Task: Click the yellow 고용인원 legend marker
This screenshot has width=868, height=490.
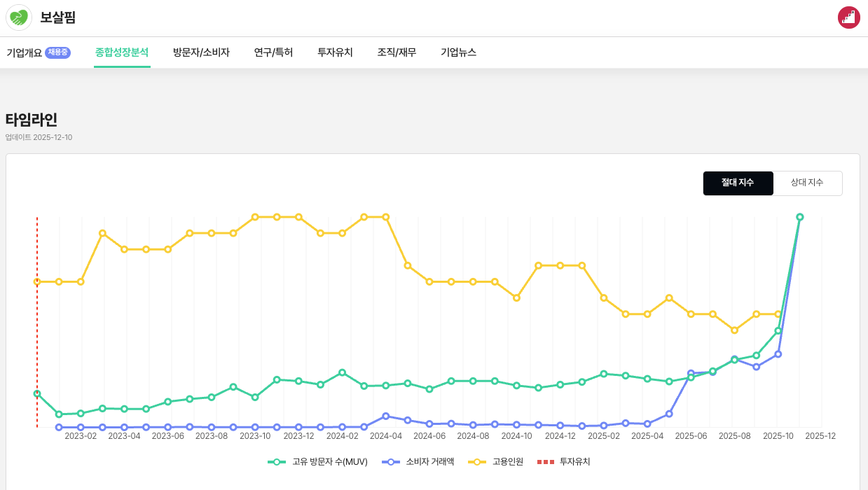Action: pos(476,461)
